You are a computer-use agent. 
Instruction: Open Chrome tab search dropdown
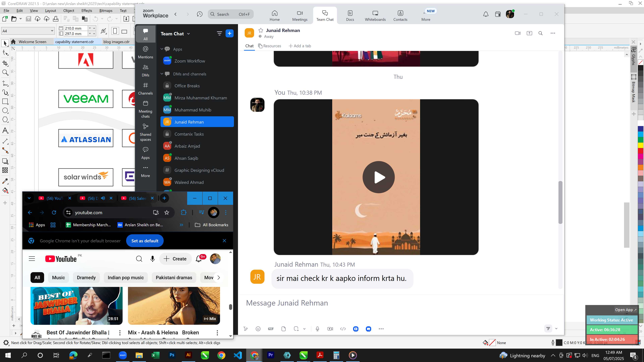click(x=29, y=198)
